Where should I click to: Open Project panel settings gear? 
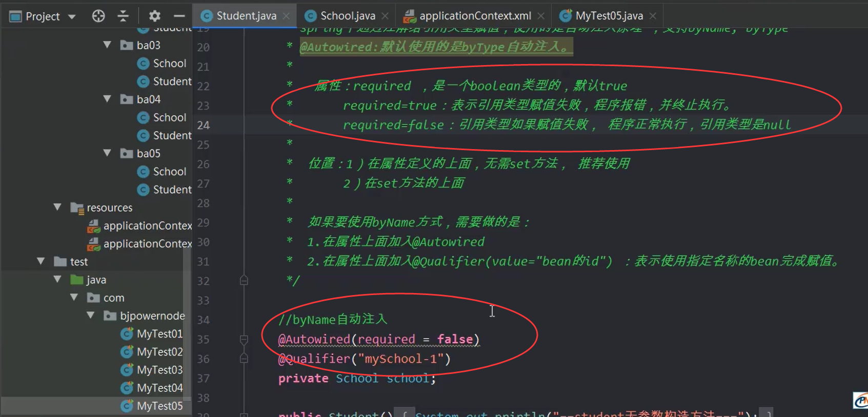(x=154, y=16)
